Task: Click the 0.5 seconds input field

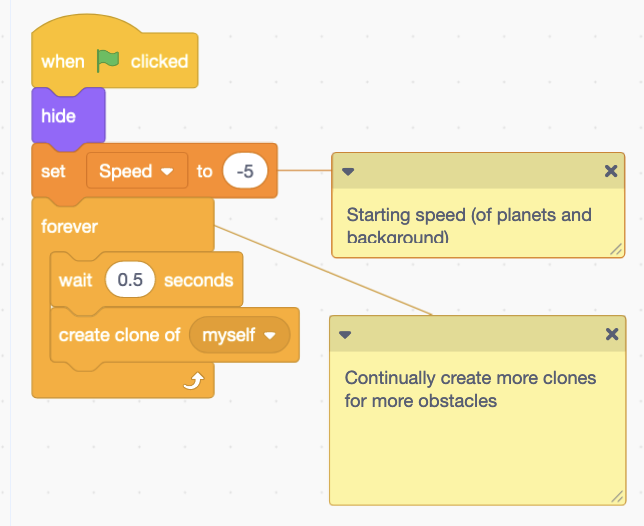Action: (x=130, y=280)
